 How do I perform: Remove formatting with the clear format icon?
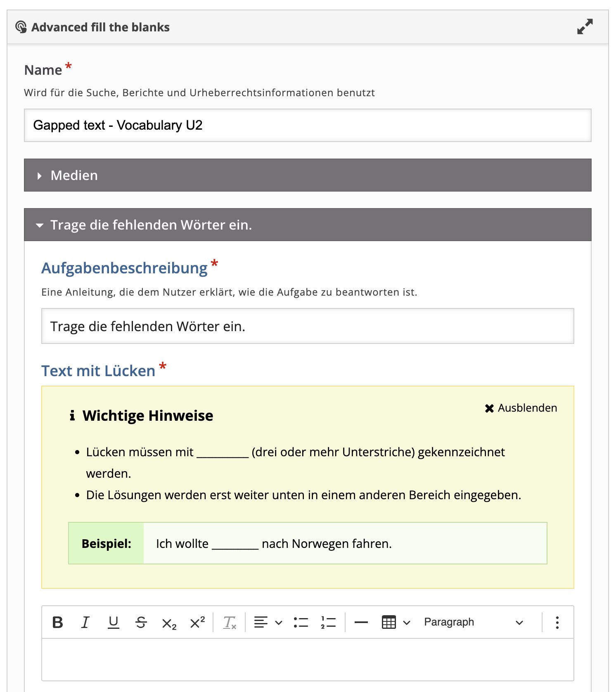(230, 622)
